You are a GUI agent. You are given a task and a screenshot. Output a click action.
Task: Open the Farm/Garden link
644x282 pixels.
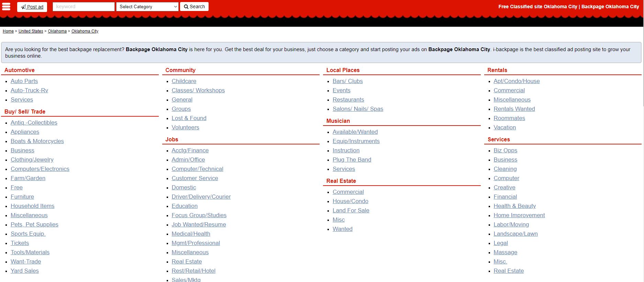click(28, 178)
